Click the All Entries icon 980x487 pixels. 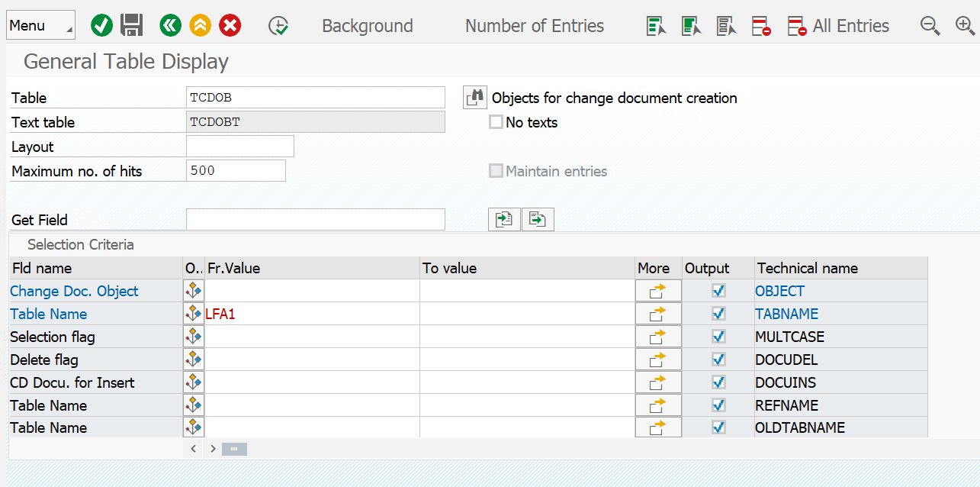pyautogui.click(x=796, y=25)
